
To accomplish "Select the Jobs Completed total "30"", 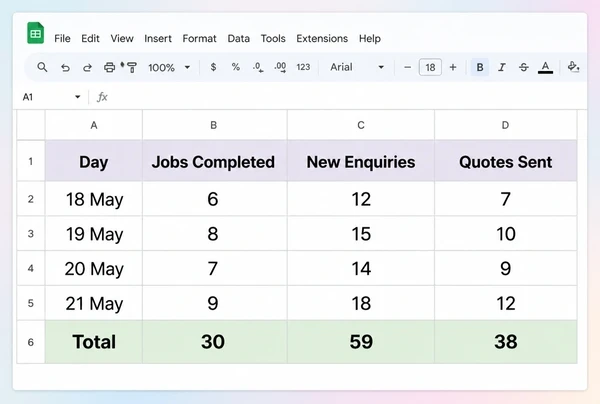I will pyautogui.click(x=215, y=342).
